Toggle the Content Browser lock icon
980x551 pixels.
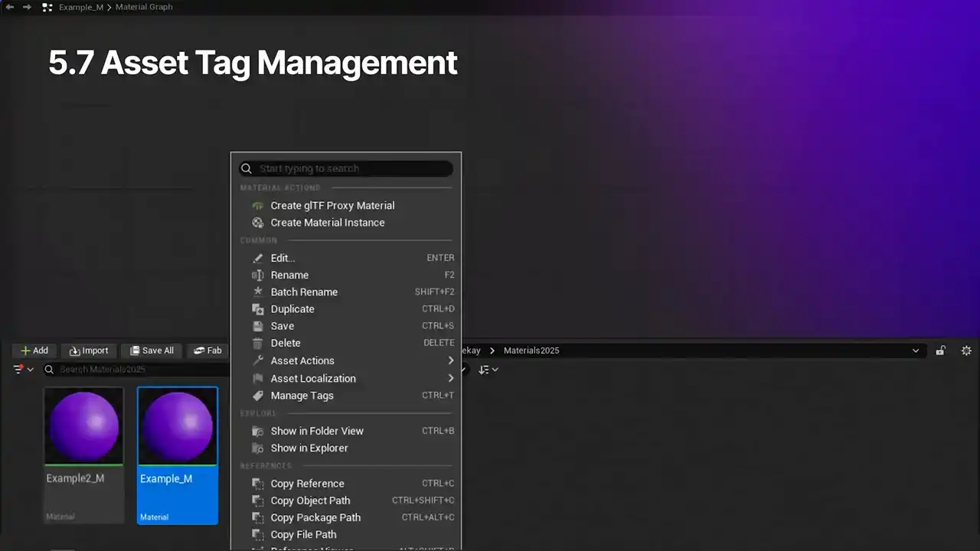[940, 350]
